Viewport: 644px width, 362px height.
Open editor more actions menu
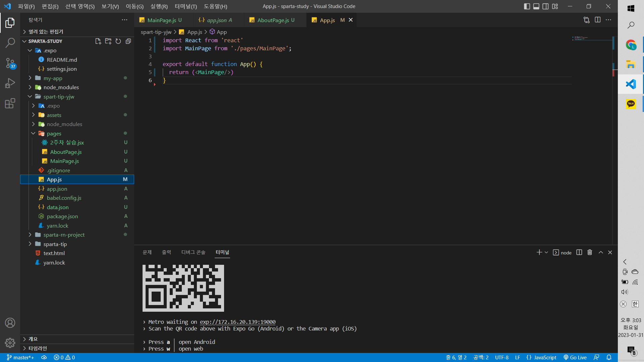[608, 20]
